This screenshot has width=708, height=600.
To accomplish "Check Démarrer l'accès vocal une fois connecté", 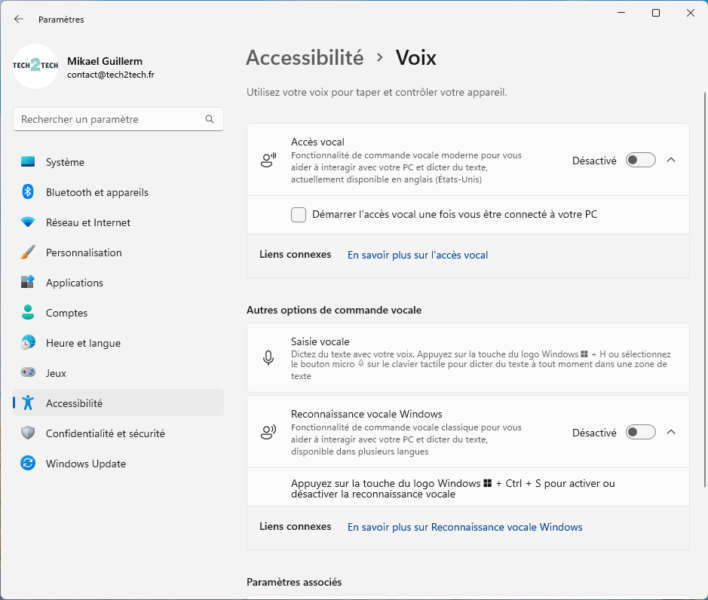I will 299,214.
